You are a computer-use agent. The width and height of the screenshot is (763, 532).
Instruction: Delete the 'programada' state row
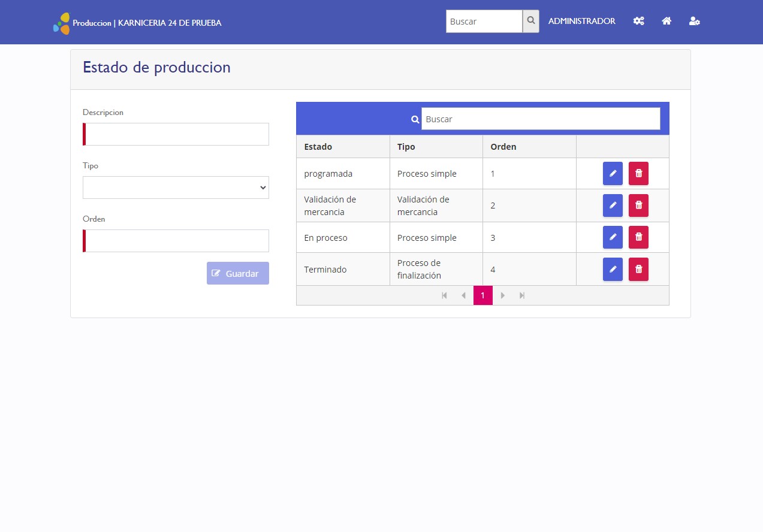[x=638, y=174]
